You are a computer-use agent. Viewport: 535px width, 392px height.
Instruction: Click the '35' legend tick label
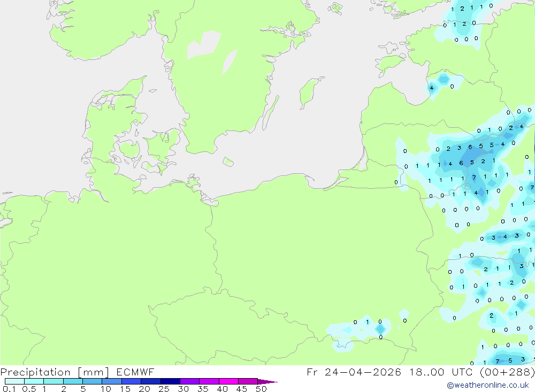point(203,389)
